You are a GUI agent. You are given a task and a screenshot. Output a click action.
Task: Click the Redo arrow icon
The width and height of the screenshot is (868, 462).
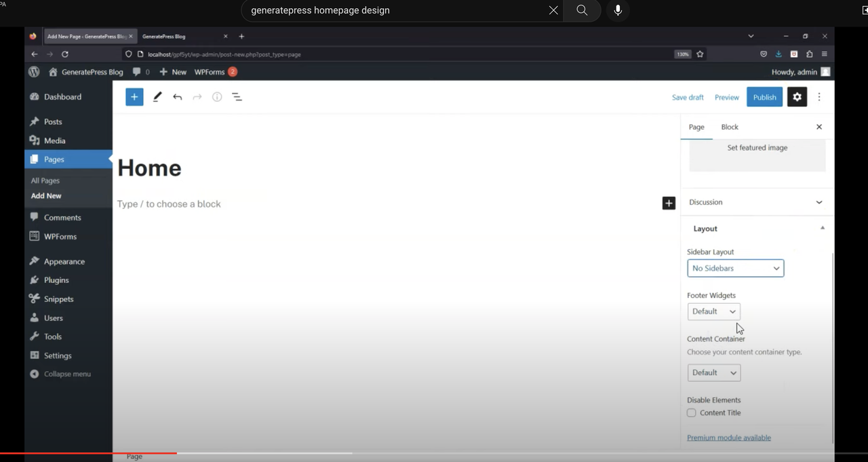click(197, 97)
